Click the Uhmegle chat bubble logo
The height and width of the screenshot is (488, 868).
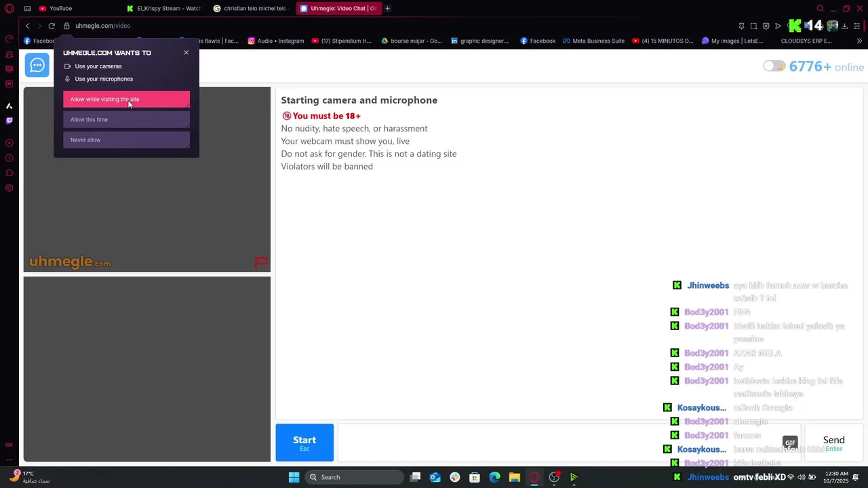click(37, 65)
